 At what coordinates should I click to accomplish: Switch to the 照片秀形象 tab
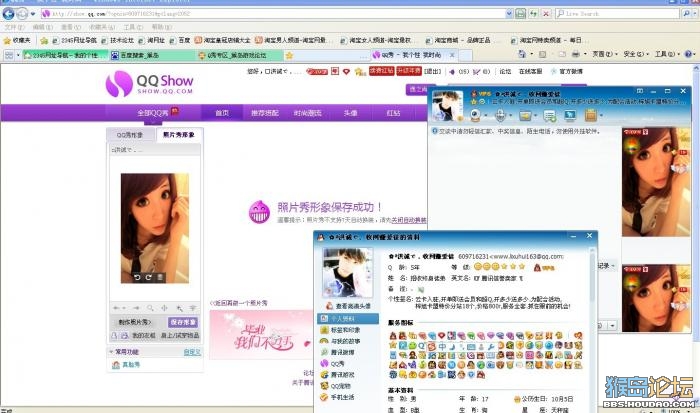tap(179, 134)
